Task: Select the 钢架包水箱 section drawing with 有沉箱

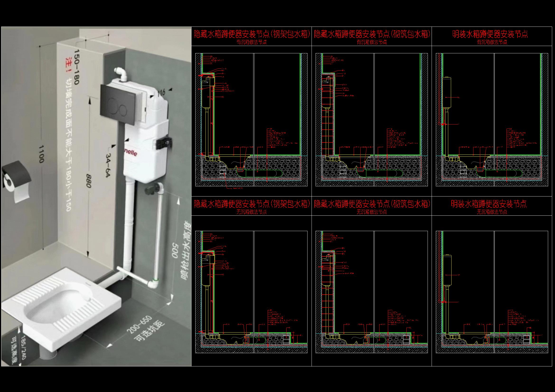Action: [x=251, y=120]
